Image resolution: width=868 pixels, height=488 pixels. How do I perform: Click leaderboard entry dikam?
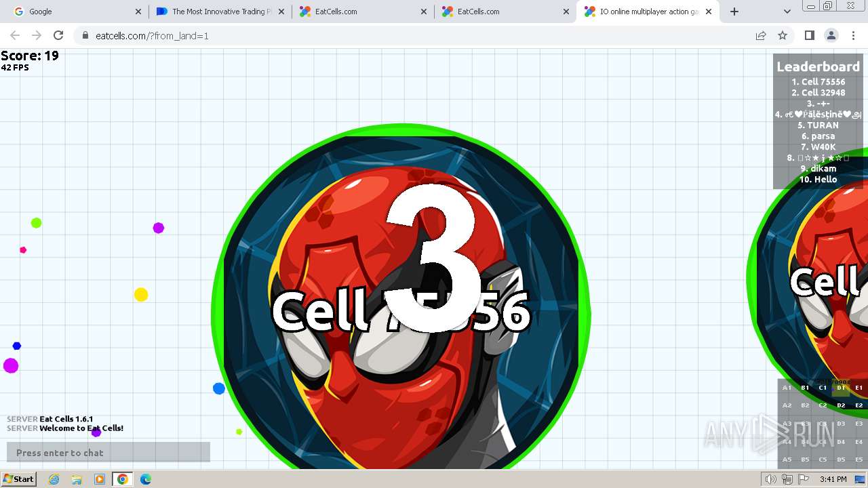click(x=818, y=169)
